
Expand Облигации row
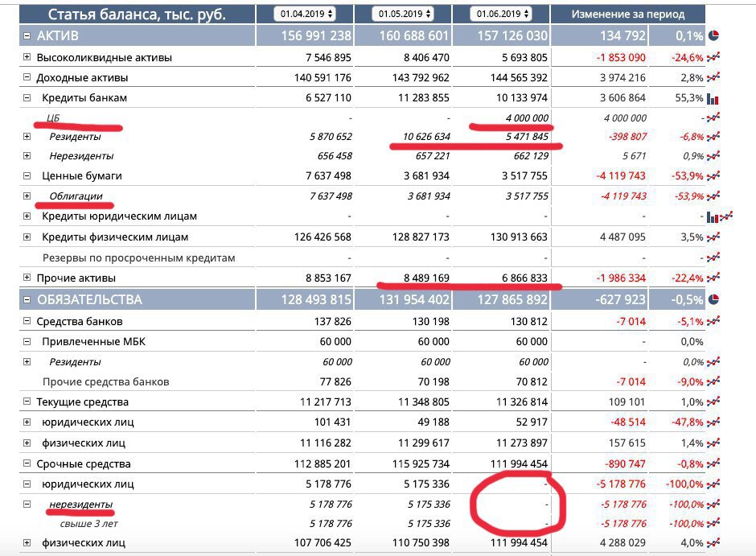[27, 196]
